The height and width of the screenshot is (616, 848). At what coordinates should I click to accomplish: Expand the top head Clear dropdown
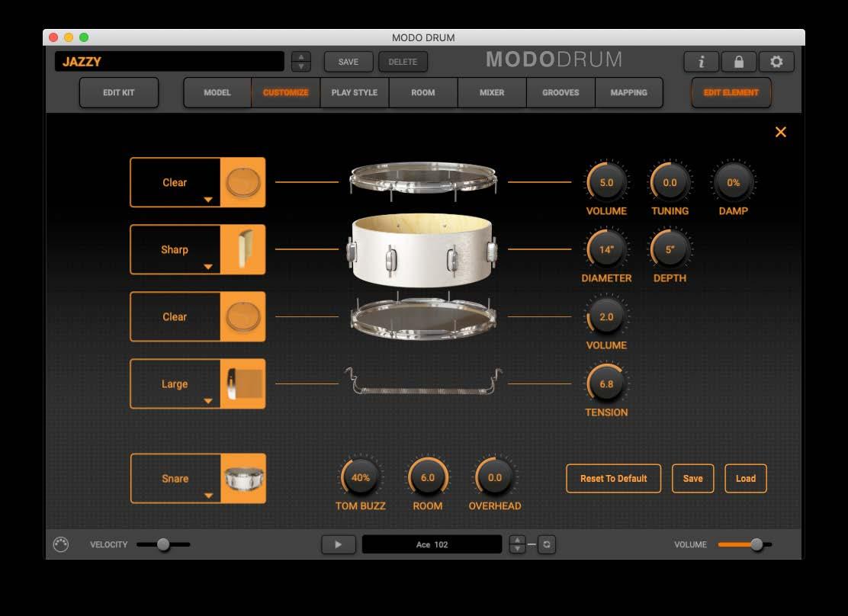tap(208, 200)
